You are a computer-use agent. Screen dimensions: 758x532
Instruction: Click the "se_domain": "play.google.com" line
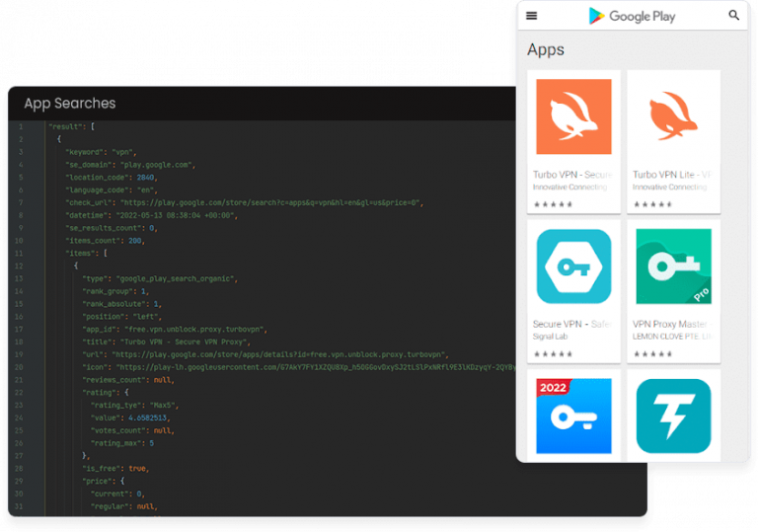pos(130,165)
